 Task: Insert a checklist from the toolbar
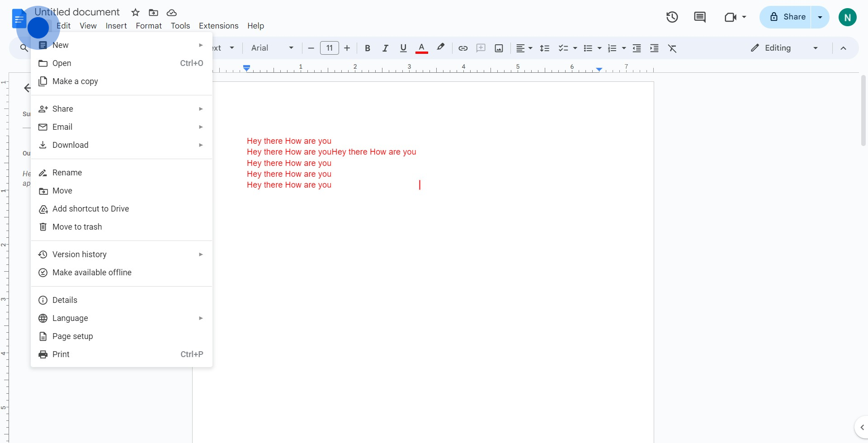tap(563, 48)
